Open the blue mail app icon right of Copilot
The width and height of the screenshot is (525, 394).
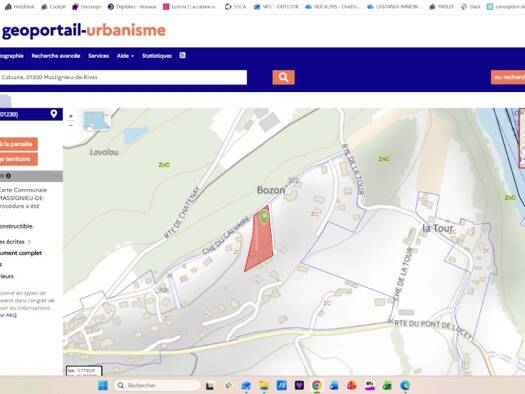click(x=246, y=386)
